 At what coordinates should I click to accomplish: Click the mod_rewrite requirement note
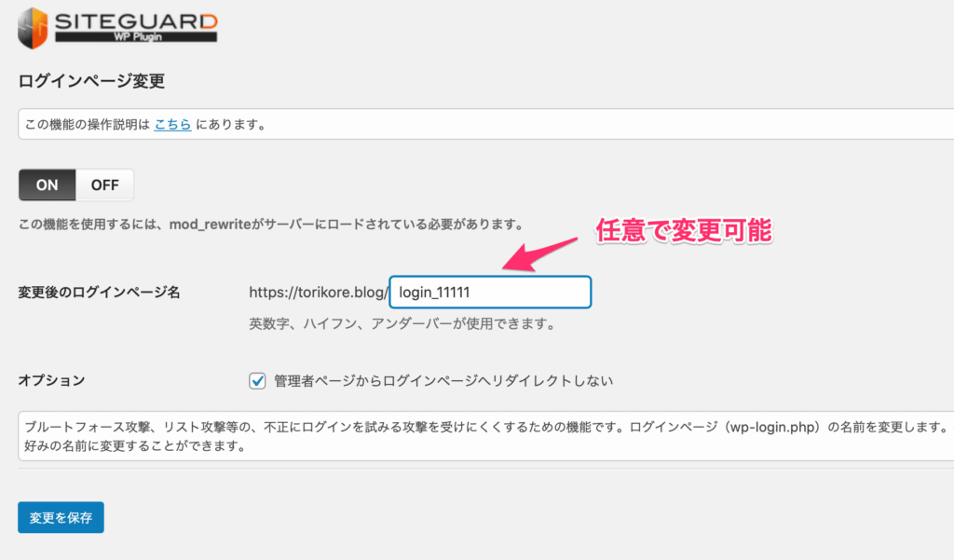click(270, 225)
